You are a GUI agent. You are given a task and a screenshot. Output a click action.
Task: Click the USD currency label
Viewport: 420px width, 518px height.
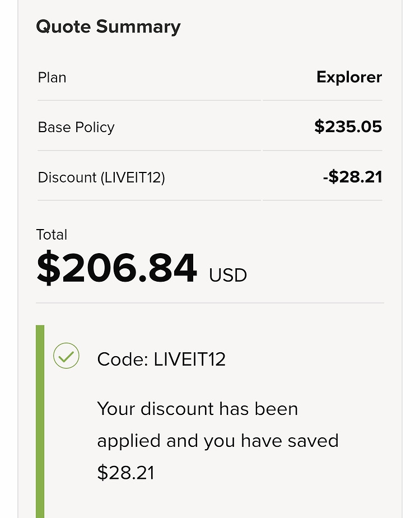(x=228, y=275)
